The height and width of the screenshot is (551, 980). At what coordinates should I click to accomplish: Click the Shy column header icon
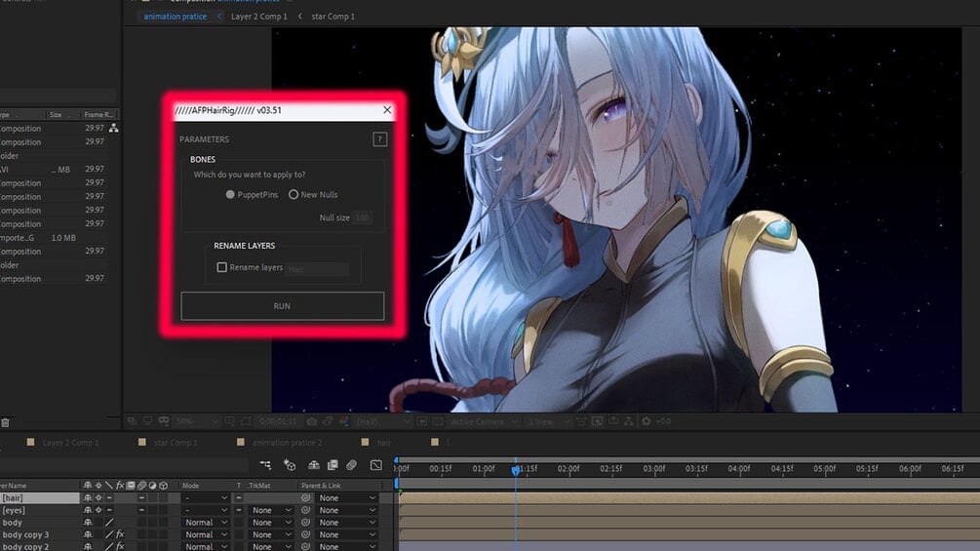point(88,486)
